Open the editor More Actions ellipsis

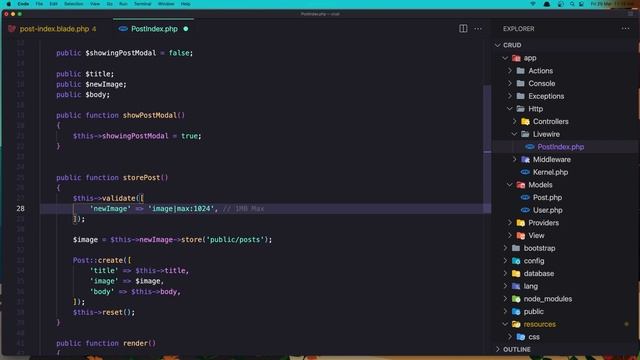478,29
